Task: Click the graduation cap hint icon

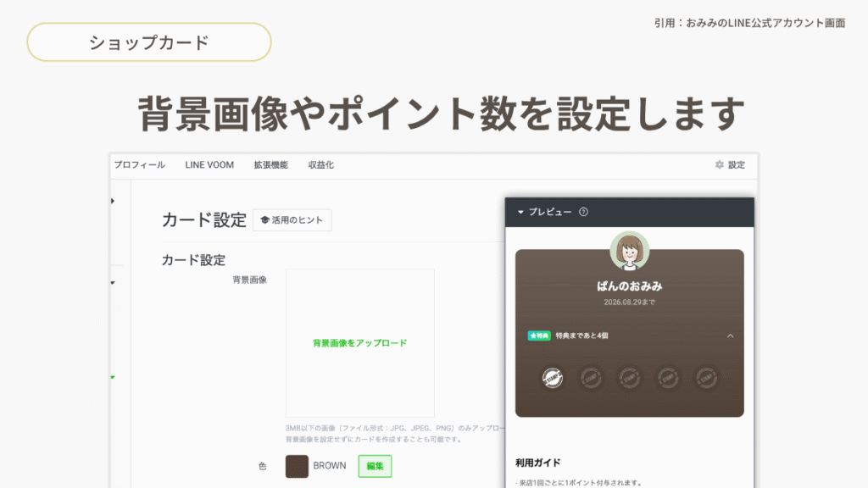Action: [x=264, y=220]
